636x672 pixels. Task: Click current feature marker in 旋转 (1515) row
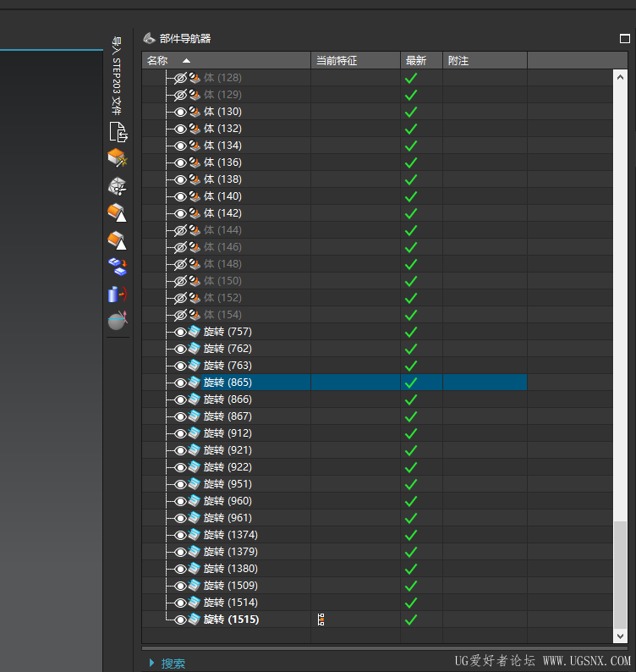(x=321, y=620)
